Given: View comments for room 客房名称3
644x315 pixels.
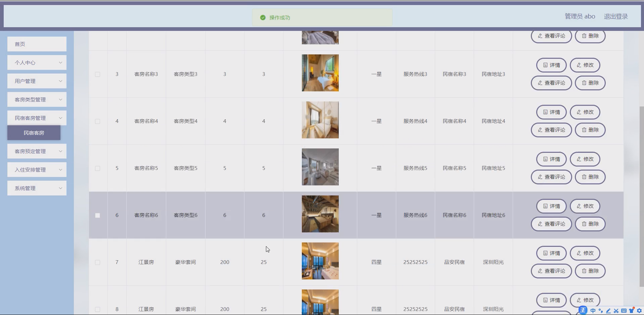Looking at the screenshot, I should (x=551, y=83).
